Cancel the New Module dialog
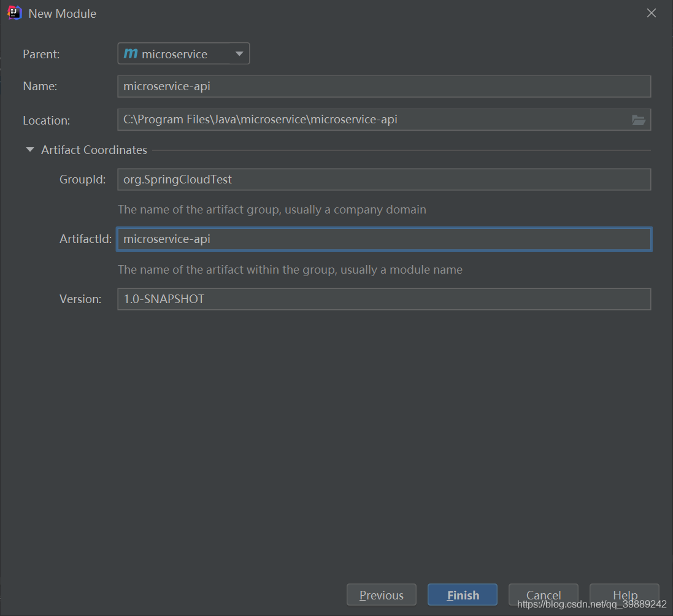The height and width of the screenshot is (616, 673). (544, 595)
